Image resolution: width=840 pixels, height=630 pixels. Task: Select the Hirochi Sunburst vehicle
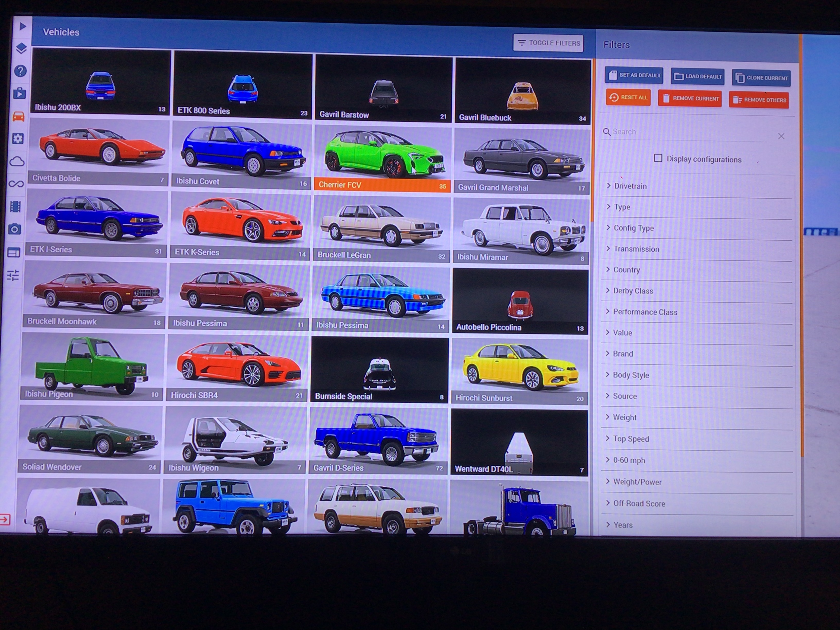pos(520,371)
